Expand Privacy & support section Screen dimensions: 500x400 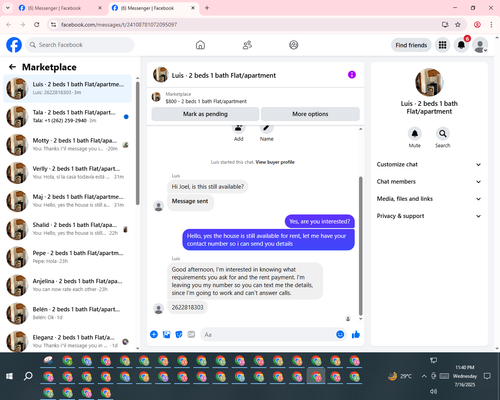click(429, 216)
